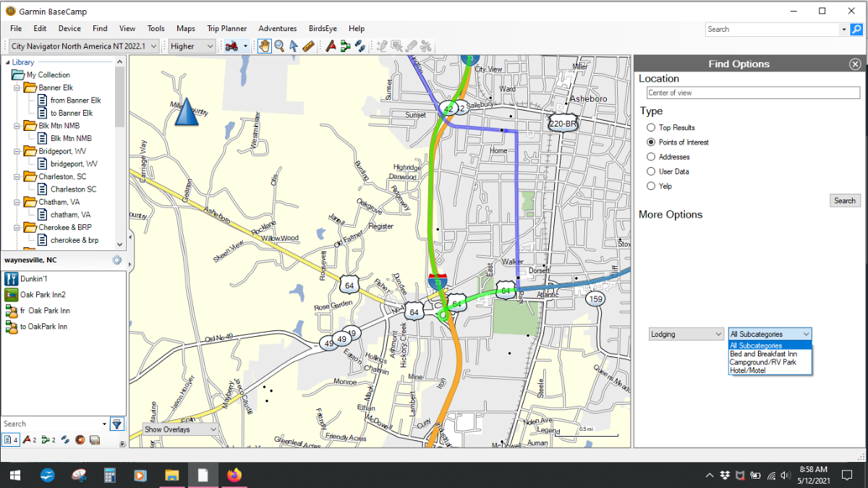Filter list by routes icon
This screenshot has width=868, height=488.
coord(48,439)
